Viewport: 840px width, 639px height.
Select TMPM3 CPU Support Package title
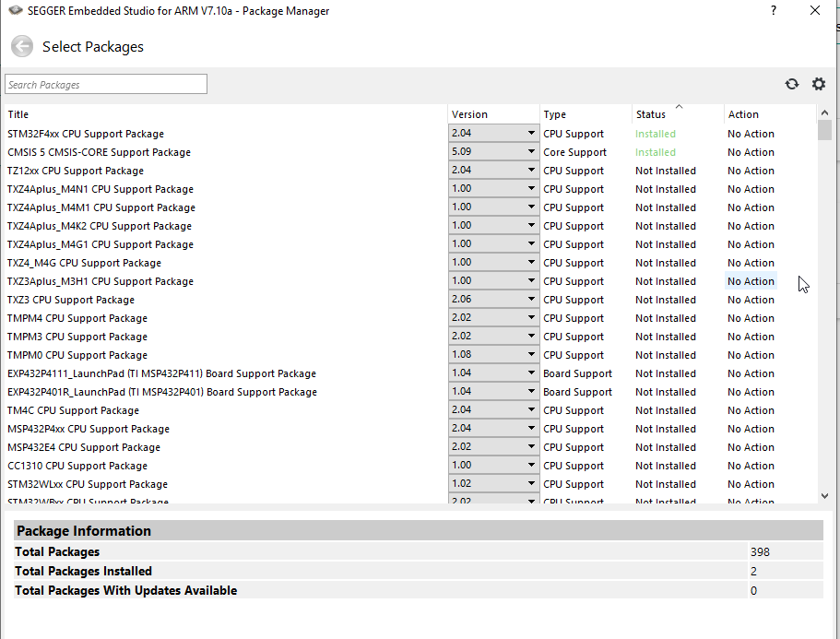(x=77, y=337)
